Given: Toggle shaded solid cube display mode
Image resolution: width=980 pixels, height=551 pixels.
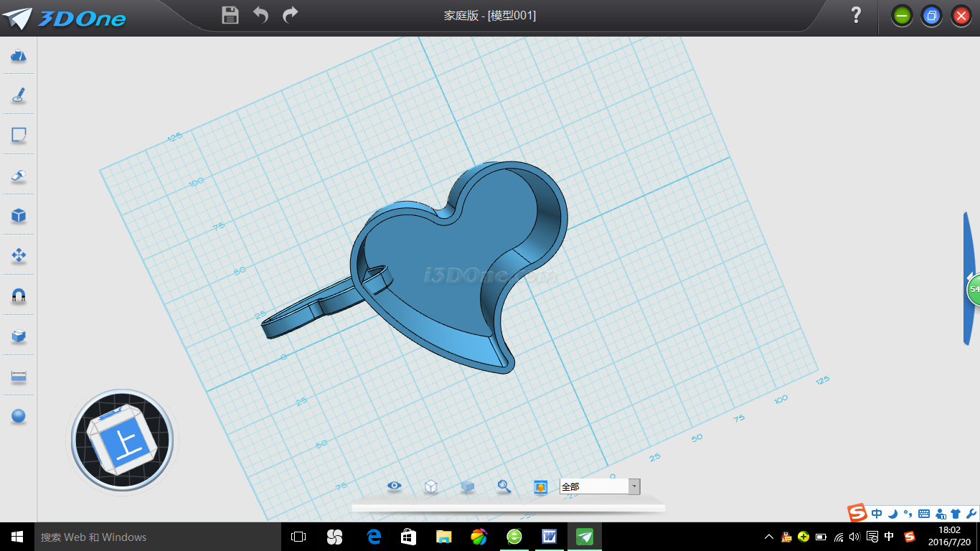Looking at the screenshot, I should (x=467, y=486).
